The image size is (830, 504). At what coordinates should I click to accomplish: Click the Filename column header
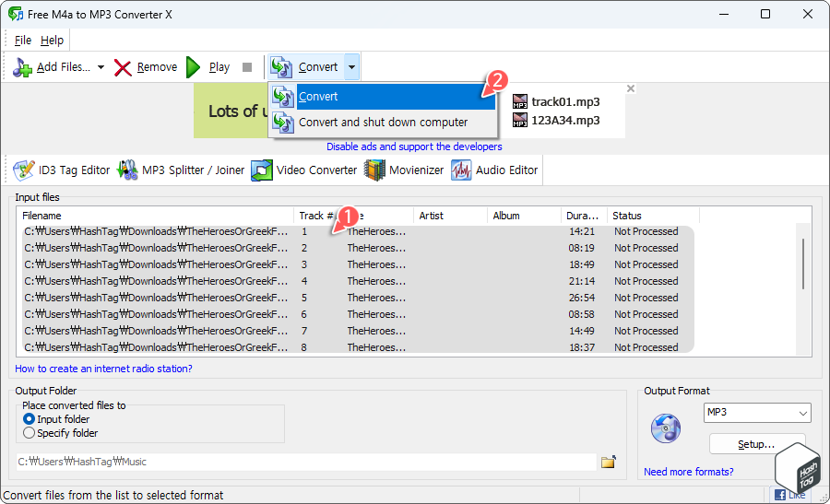(x=156, y=216)
